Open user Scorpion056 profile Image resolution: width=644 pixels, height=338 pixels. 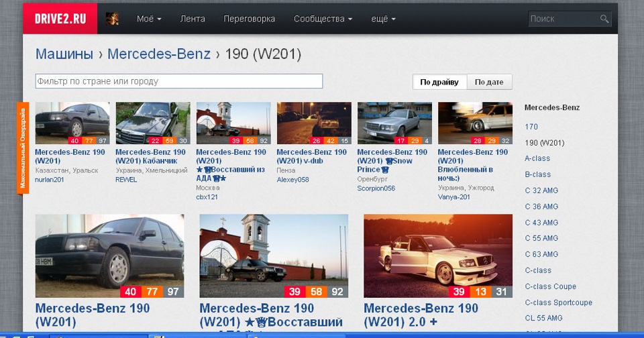pos(376,188)
